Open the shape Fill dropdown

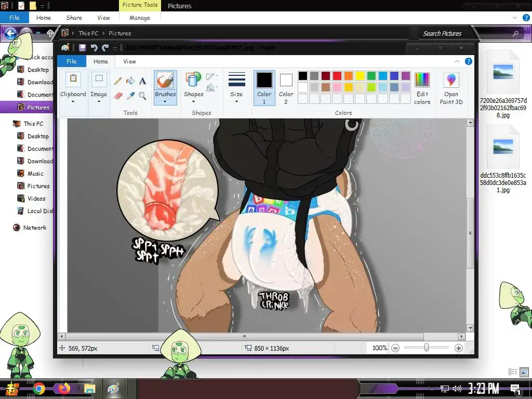click(212, 88)
